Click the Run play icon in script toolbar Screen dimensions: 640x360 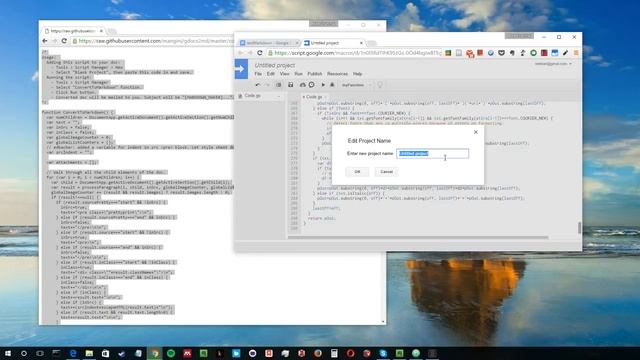tap(323, 85)
